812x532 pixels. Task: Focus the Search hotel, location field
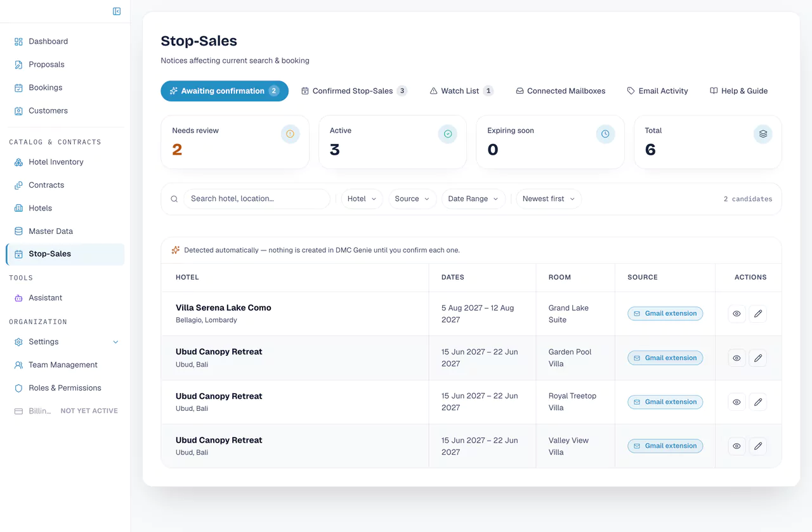point(257,199)
